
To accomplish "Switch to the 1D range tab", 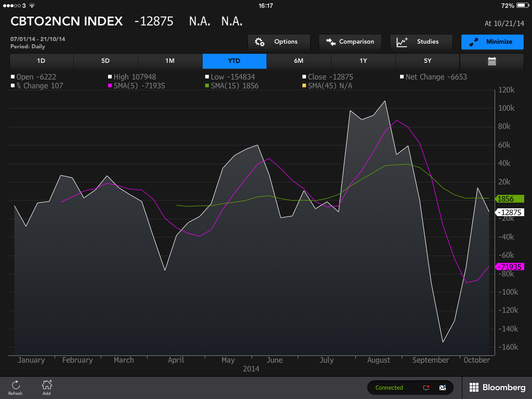I will pyautogui.click(x=41, y=61).
